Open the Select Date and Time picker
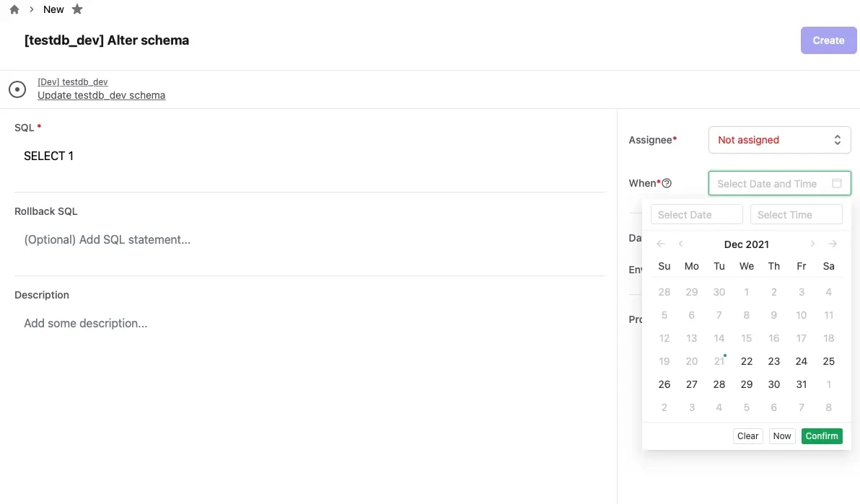This screenshot has height=504, width=860. click(779, 183)
